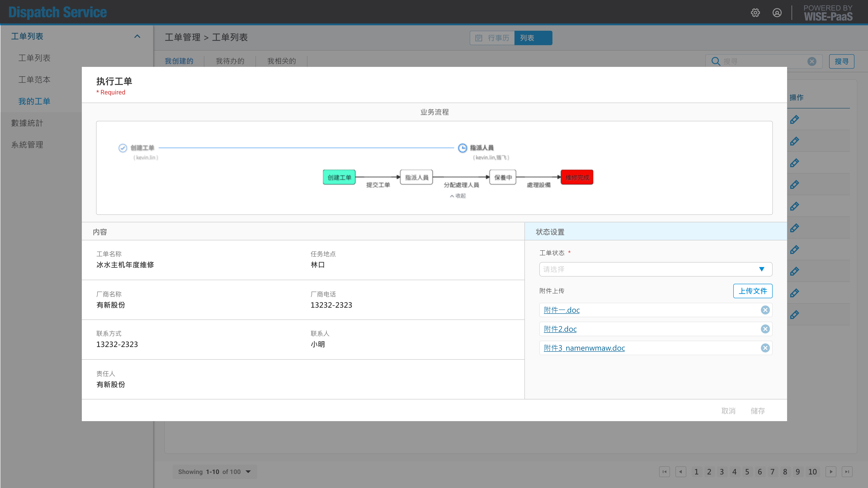The image size is (868, 488).
Task: Open the 工单状态 请选择 dropdown
Action: (655, 269)
